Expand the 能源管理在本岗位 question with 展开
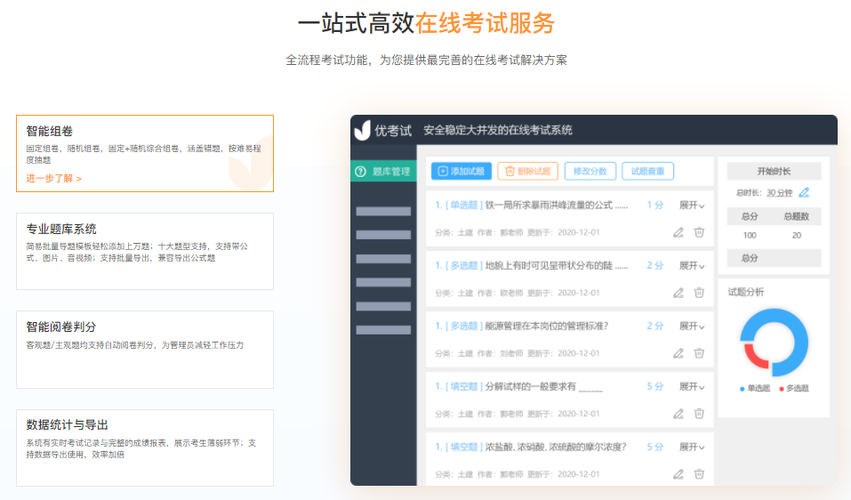The height and width of the screenshot is (500, 851). tap(692, 326)
